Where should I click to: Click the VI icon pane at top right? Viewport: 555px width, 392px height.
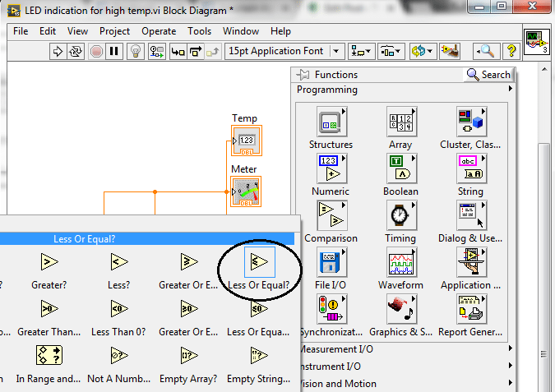[x=537, y=42]
